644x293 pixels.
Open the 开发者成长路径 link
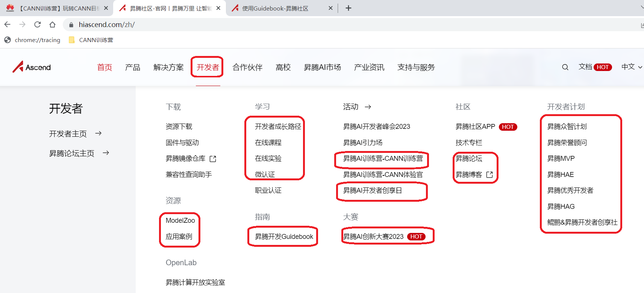click(x=278, y=127)
